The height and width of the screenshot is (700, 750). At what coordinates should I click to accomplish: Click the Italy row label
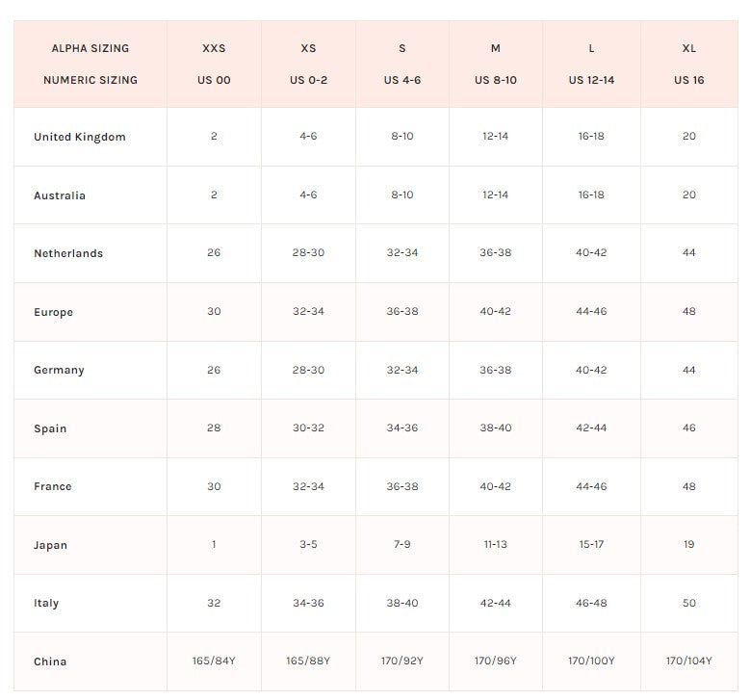coord(46,603)
